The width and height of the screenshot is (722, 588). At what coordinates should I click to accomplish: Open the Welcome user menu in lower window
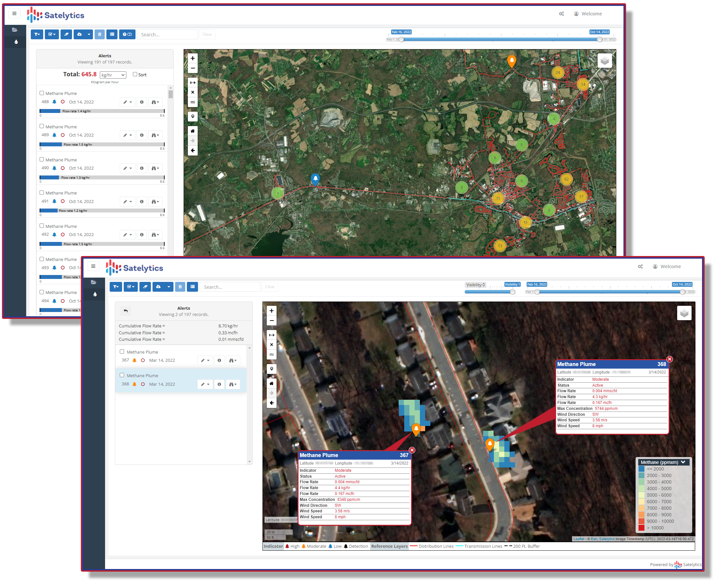click(x=666, y=266)
